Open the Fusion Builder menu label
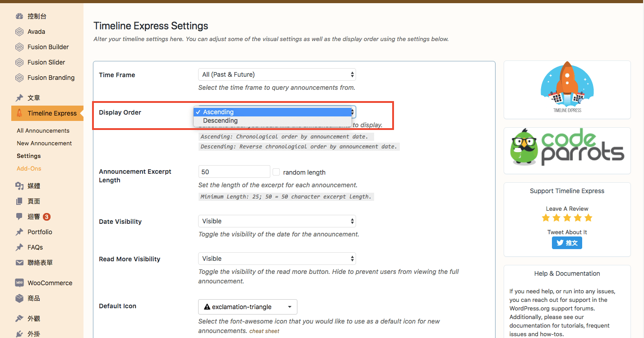Image resolution: width=644 pixels, height=338 pixels. point(48,47)
